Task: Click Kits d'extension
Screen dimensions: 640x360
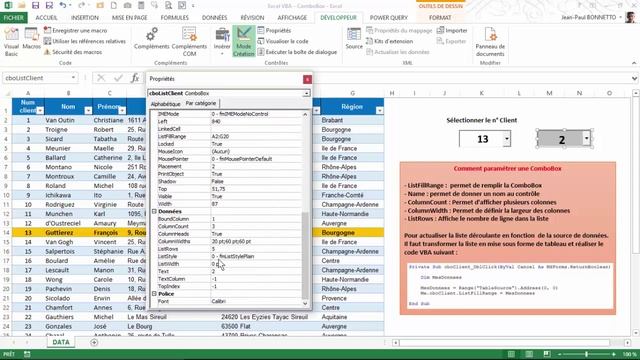Action: coord(389,41)
